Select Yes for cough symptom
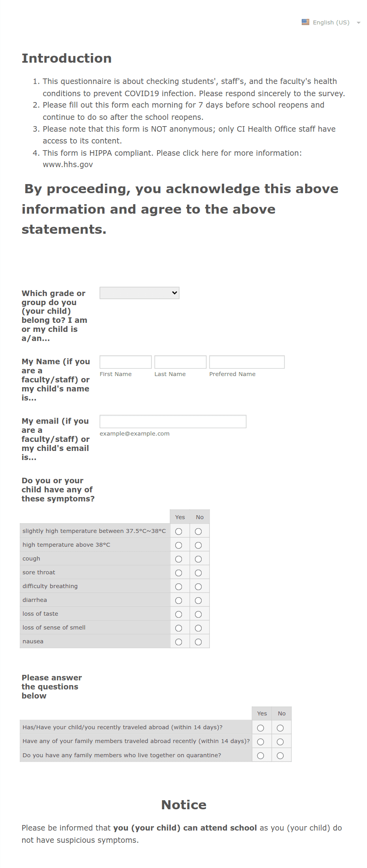The height and width of the screenshot is (868, 367). coord(179,559)
